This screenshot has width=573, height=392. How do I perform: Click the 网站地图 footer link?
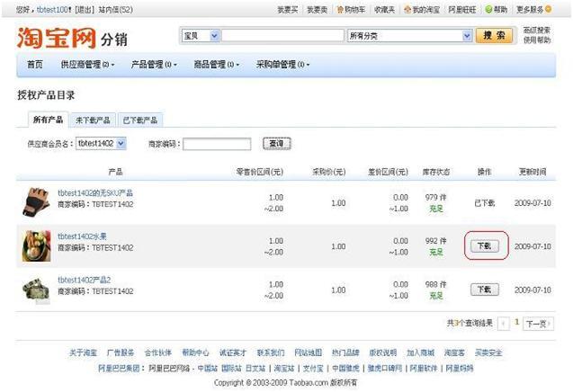308,352
